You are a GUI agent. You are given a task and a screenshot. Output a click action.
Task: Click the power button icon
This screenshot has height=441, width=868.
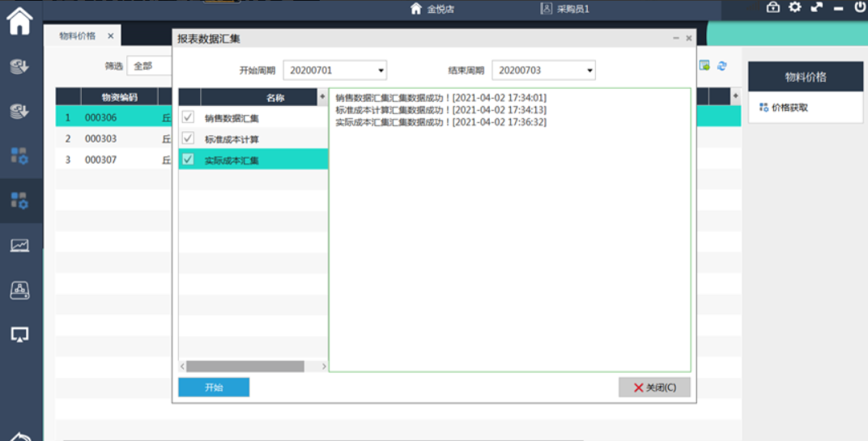pyautogui.click(x=860, y=7)
